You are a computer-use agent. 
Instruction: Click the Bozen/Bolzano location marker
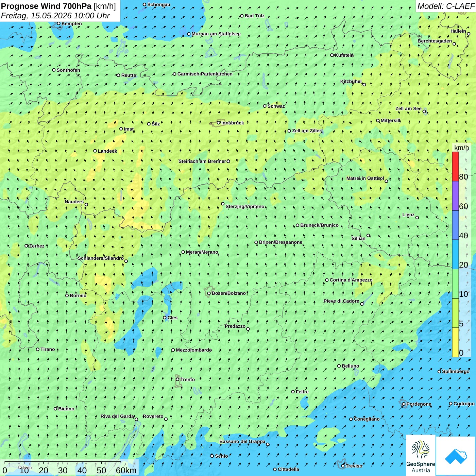[x=209, y=293]
